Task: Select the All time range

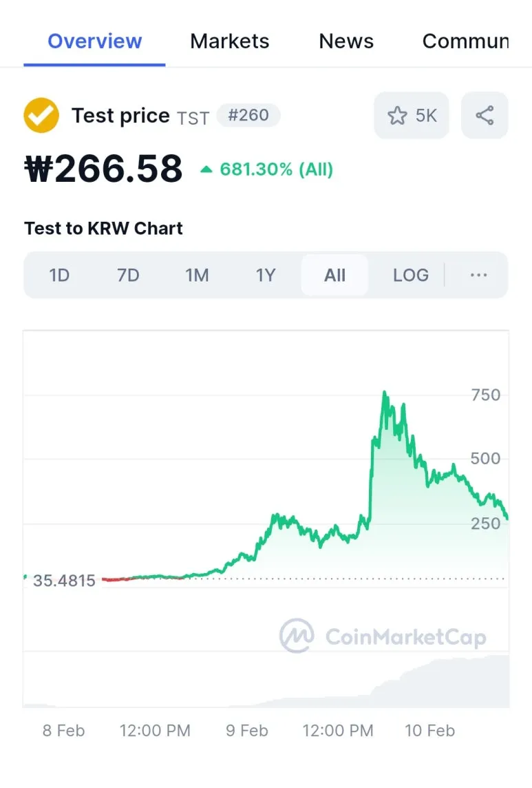Action: click(x=334, y=275)
